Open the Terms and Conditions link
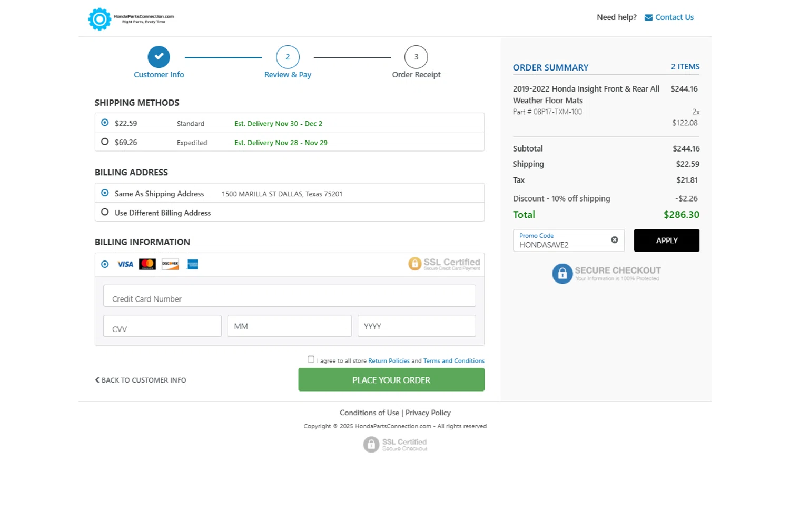 point(453,361)
